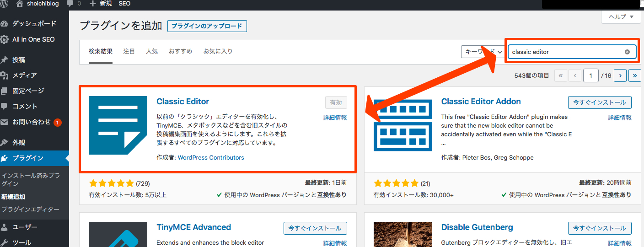The width and height of the screenshot is (644, 247).
Task: Click the 外観 brush icon
Action: click(x=4, y=143)
